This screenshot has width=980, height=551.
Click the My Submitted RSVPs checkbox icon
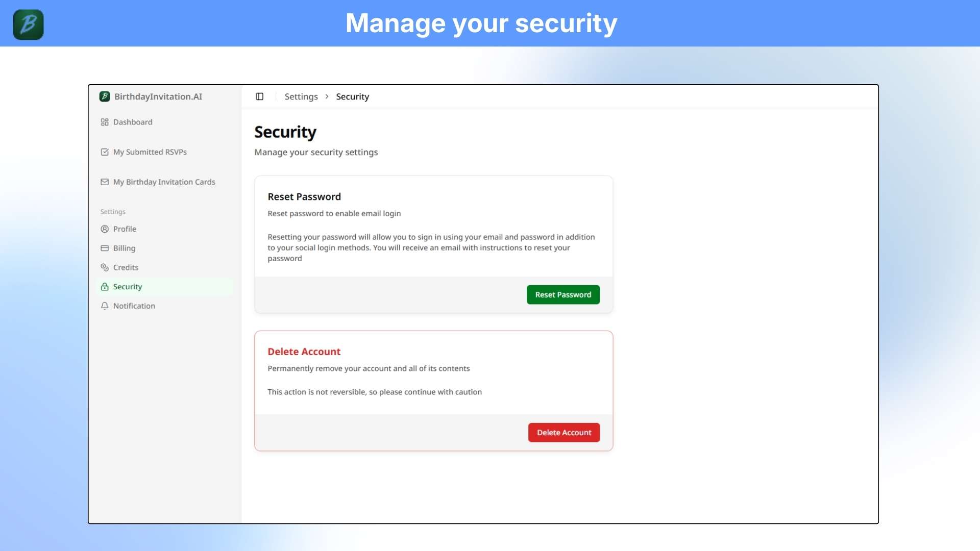[105, 152]
